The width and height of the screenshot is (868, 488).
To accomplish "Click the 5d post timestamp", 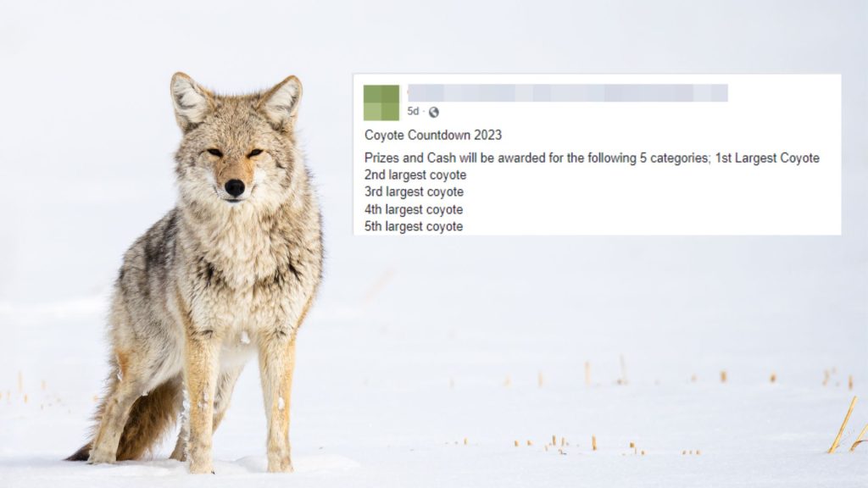I will click(x=413, y=111).
